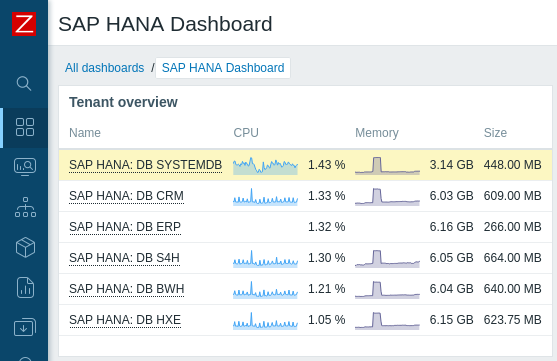Click SYSTEMDB memory sparkline chart
Image resolution: width=557 pixels, height=361 pixels.
point(387,165)
